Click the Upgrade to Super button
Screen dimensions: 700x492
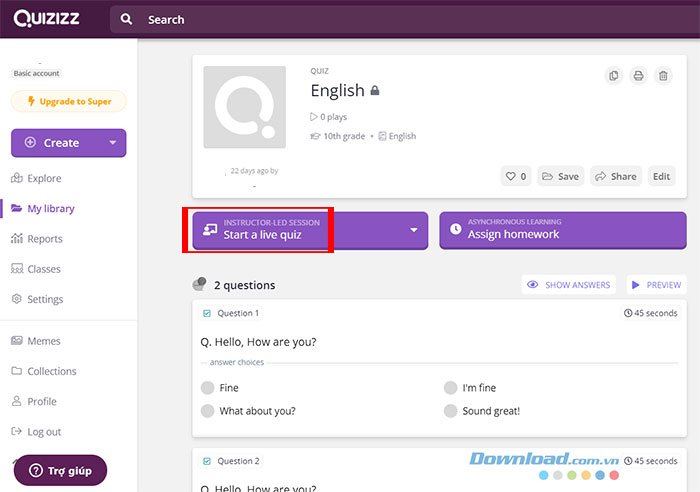tap(69, 101)
